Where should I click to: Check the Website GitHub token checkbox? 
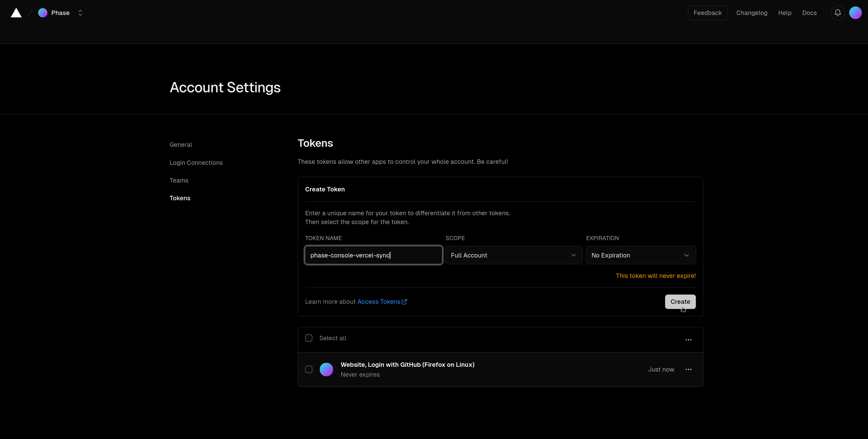coord(309,369)
